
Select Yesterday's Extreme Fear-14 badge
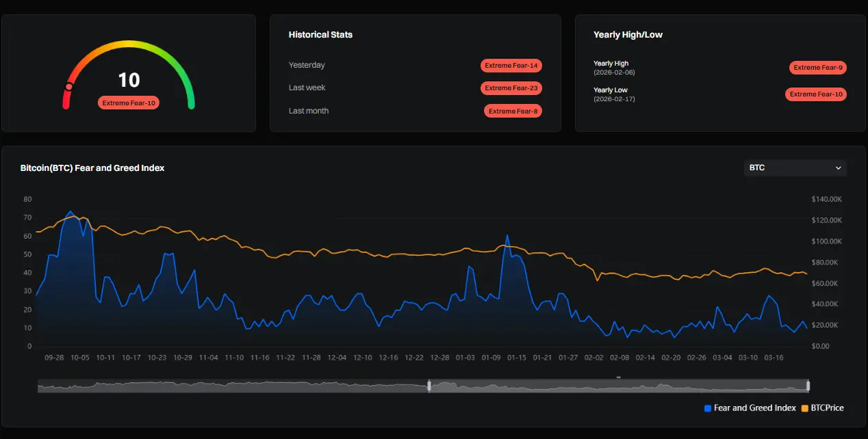(x=511, y=66)
